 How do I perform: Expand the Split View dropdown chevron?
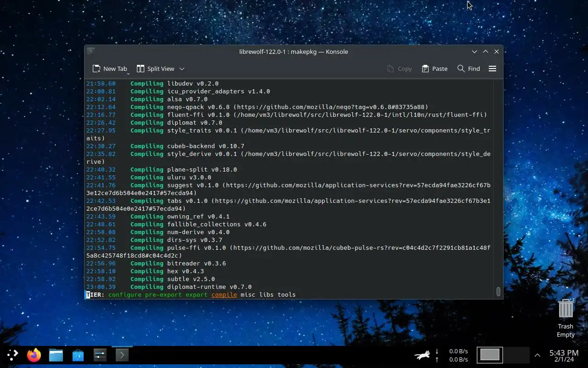pyautogui.click(x=182, y=69)
